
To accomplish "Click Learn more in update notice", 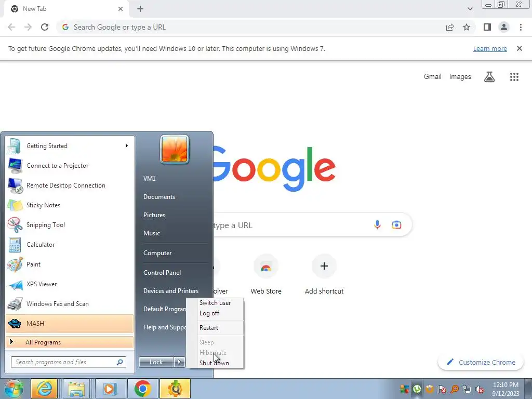I will pyautogui.click(x=490, y=48).
